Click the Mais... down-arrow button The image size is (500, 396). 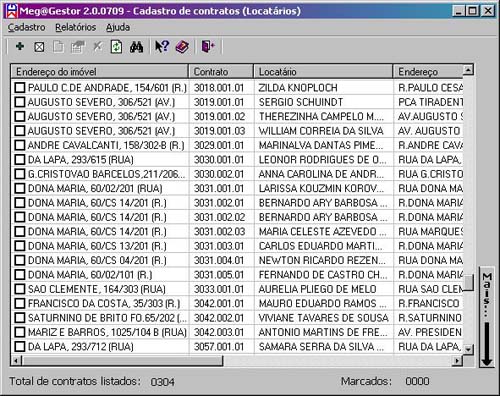tap(487, 317)
